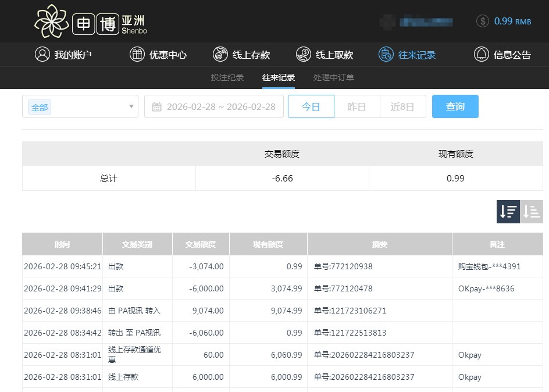Open the 处理中订单 tab
The image size is (549, 392).
pos(334,77)
